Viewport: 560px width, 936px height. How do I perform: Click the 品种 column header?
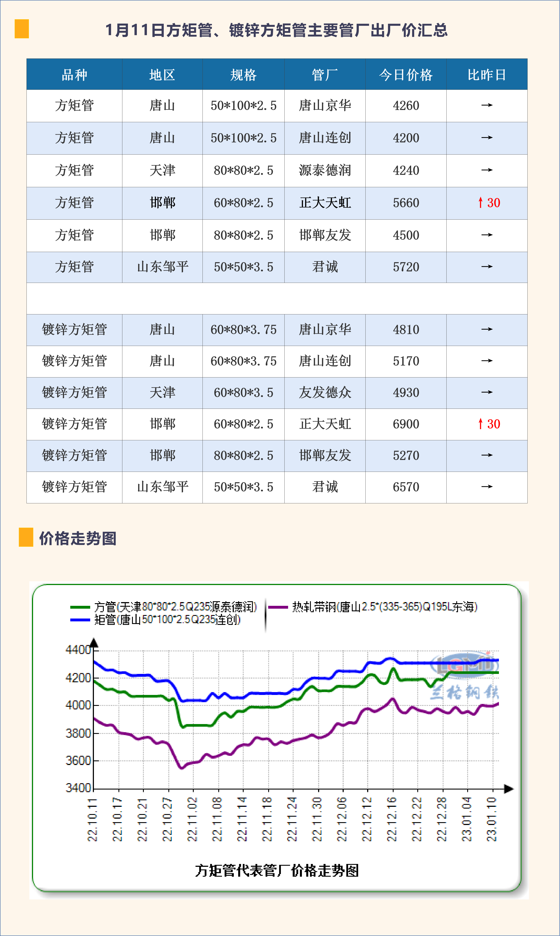coord(74,75)
